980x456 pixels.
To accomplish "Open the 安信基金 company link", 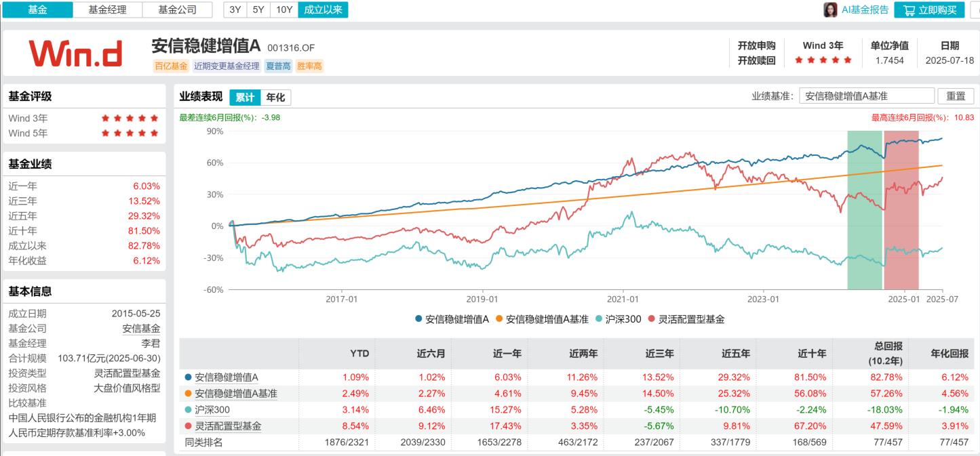I will coord(141,329).
